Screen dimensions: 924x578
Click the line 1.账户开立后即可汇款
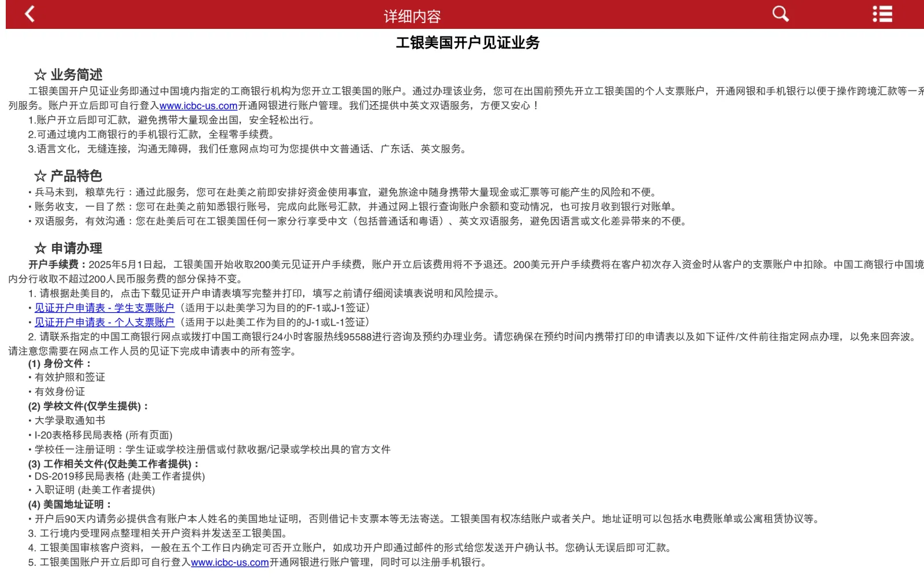click(172, 120)
